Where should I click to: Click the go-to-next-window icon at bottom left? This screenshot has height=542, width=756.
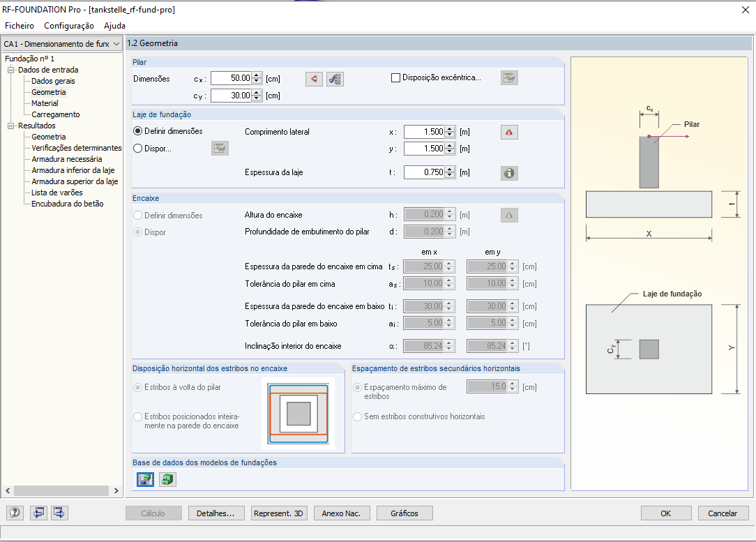click(x=59, y=513)
